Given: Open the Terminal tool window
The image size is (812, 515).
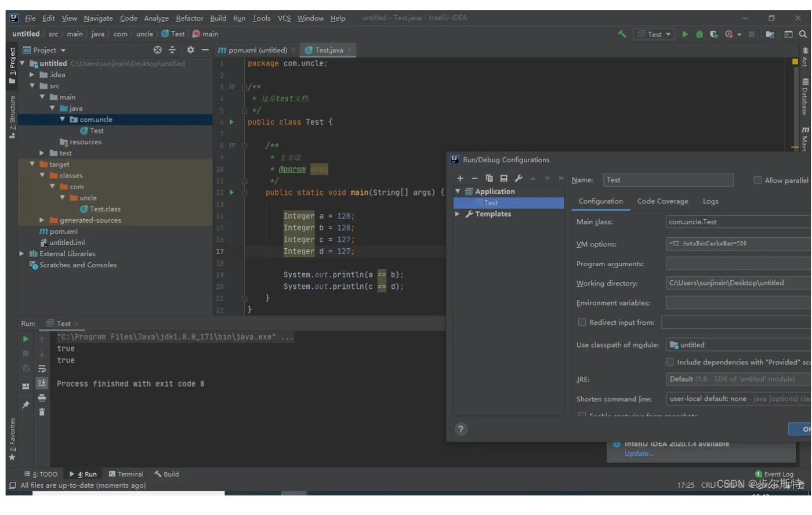Looking at the screenshot, I should [x=126, y=474].
